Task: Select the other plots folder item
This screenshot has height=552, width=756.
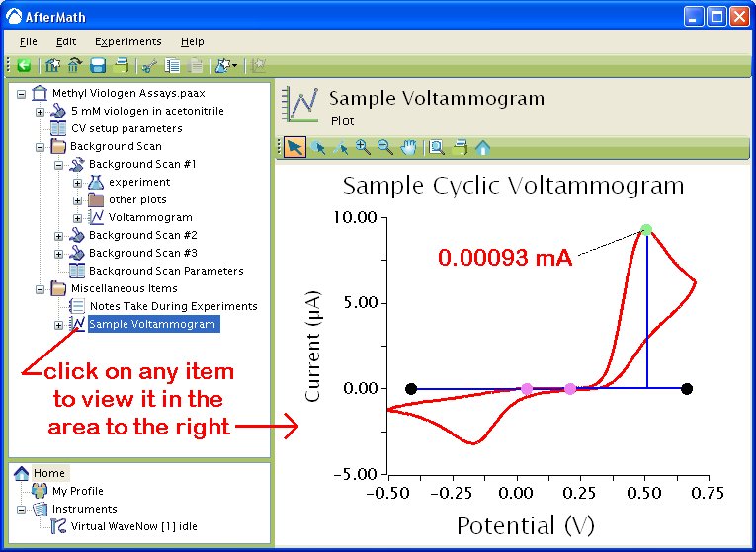Action: [137, 199]
